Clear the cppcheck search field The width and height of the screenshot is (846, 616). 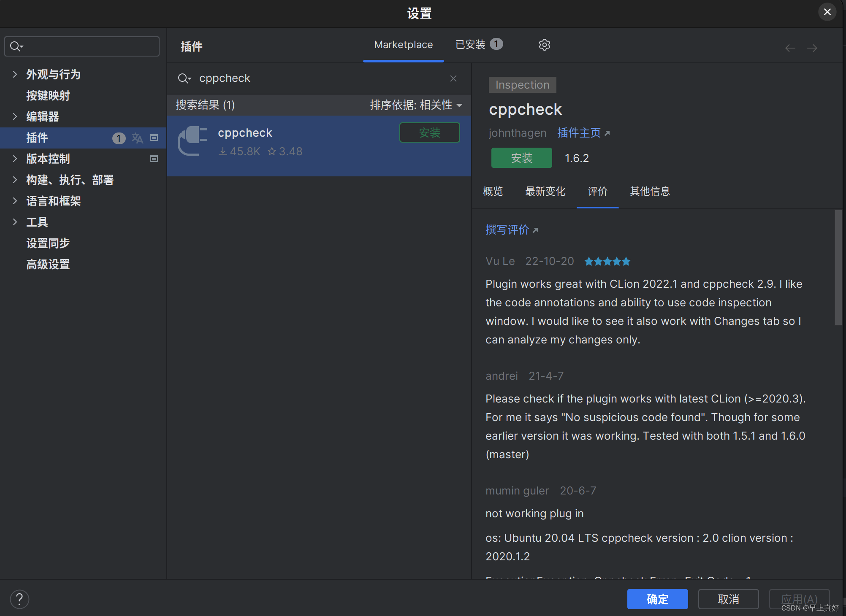click(453, 78)
